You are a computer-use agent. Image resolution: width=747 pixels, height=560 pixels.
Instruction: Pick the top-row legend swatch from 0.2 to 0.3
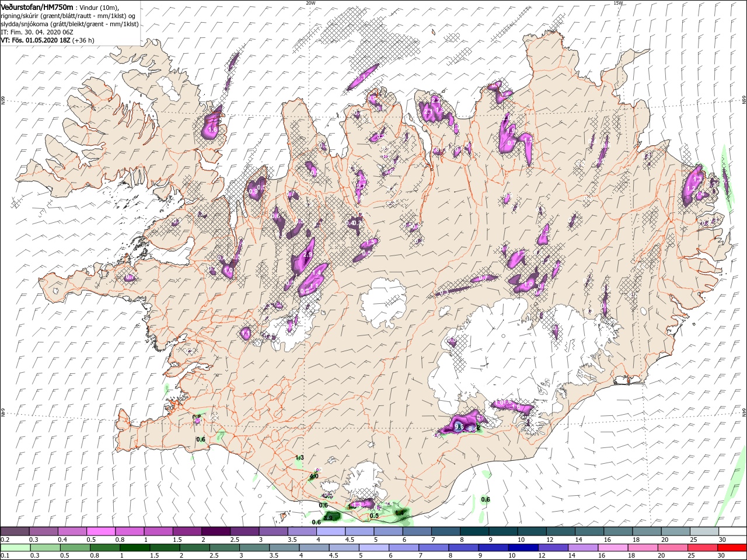[x=15, y=531]
